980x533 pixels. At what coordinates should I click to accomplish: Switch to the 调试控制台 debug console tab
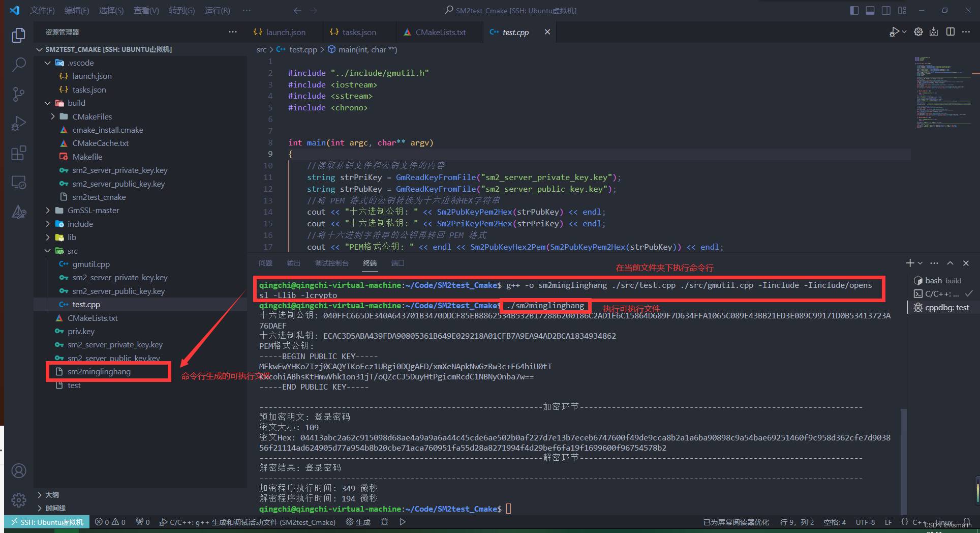[331, 263]
